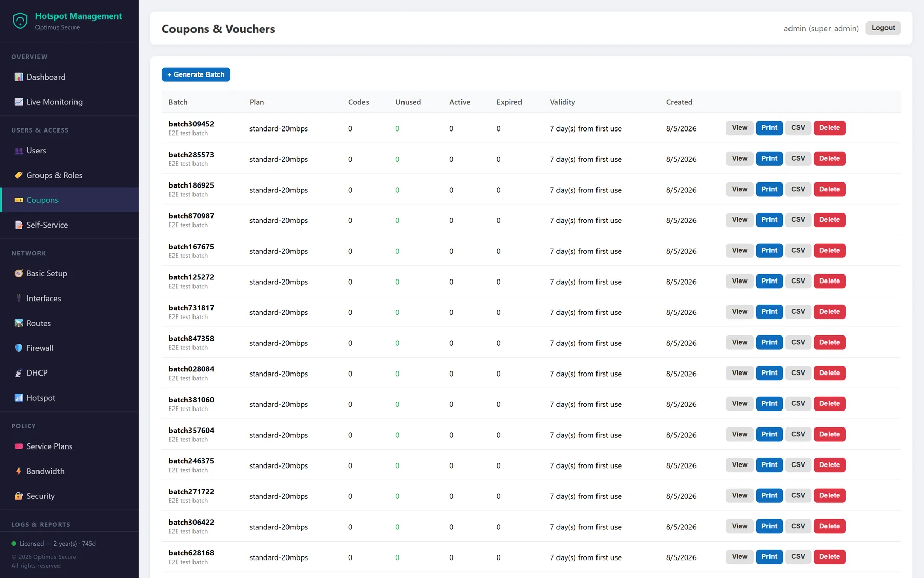The height and width of the screenshot is (578, 924).
Task: Click the Live Monitoring graph icon
Action: point(18,102)
